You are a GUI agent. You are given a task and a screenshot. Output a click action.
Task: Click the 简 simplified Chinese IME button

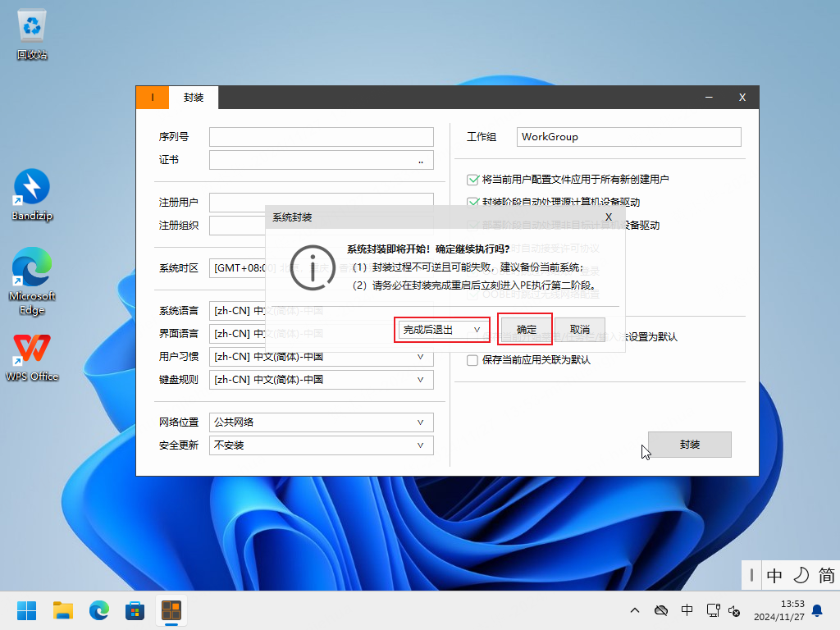(826, 575)
